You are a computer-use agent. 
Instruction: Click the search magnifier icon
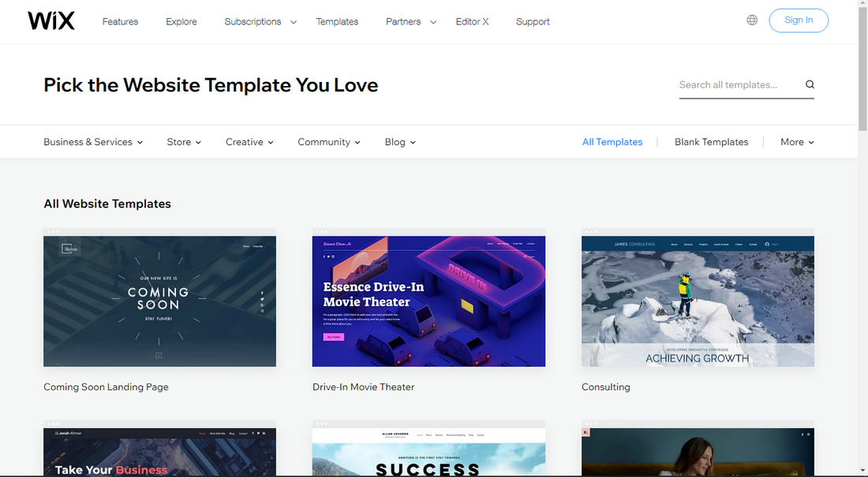pyautogui.click(x=810, y=84)
